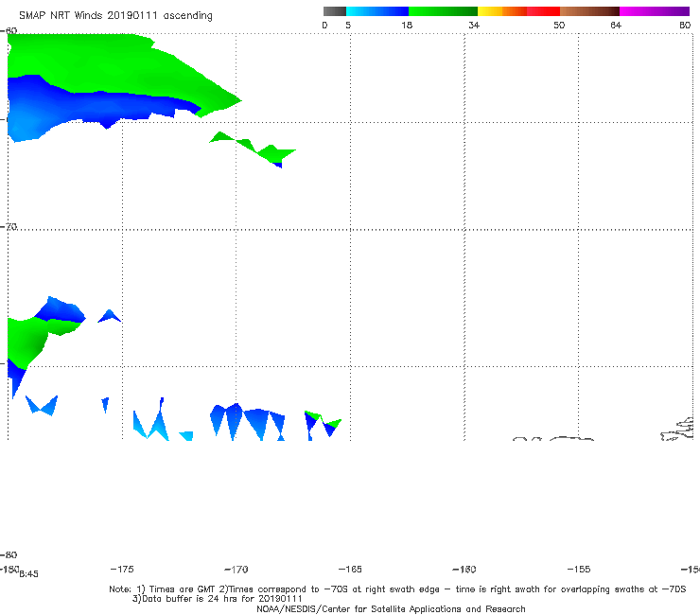Click the "-175" longitude axis label
The height and width of the screenshot is (615, 700).
(x=122, y=569)
